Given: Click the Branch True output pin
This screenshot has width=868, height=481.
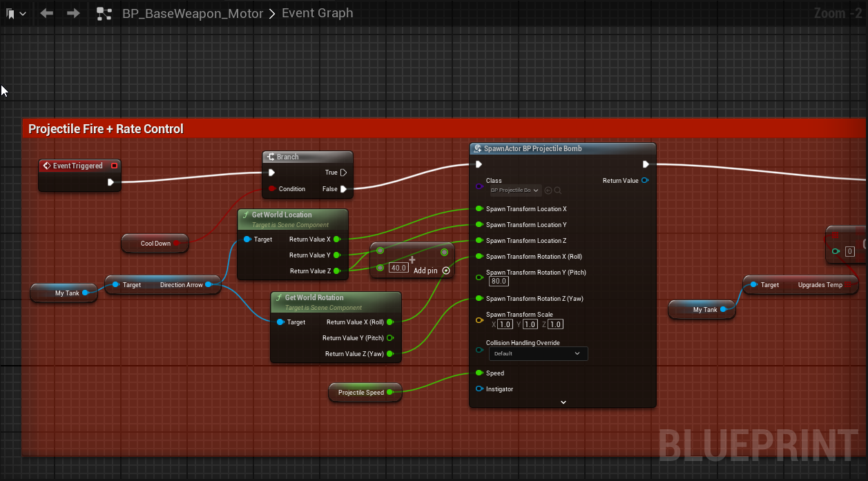Looking at the screenshot, I should click(344, 173).
